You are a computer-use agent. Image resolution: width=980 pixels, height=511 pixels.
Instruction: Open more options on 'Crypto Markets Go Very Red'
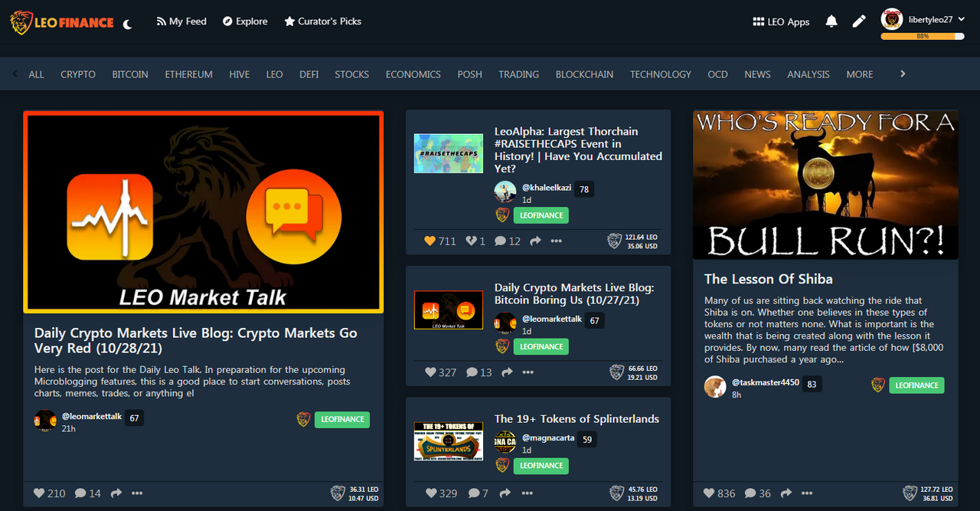click(137, 493)
